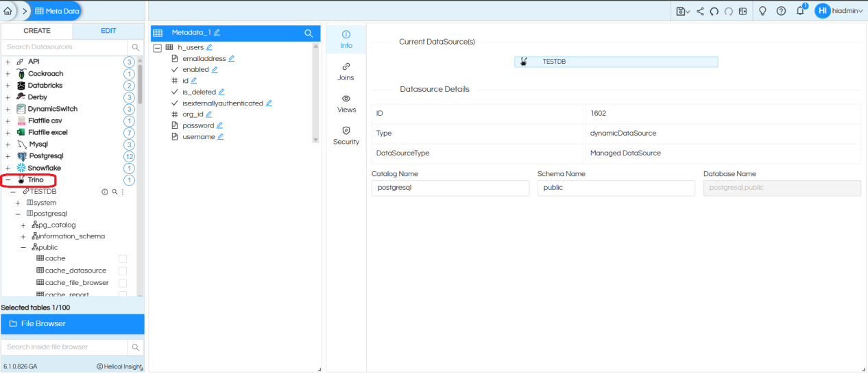The image size is (868, 374).
Task: Redo the last undone change
Action: pos(728,12)
